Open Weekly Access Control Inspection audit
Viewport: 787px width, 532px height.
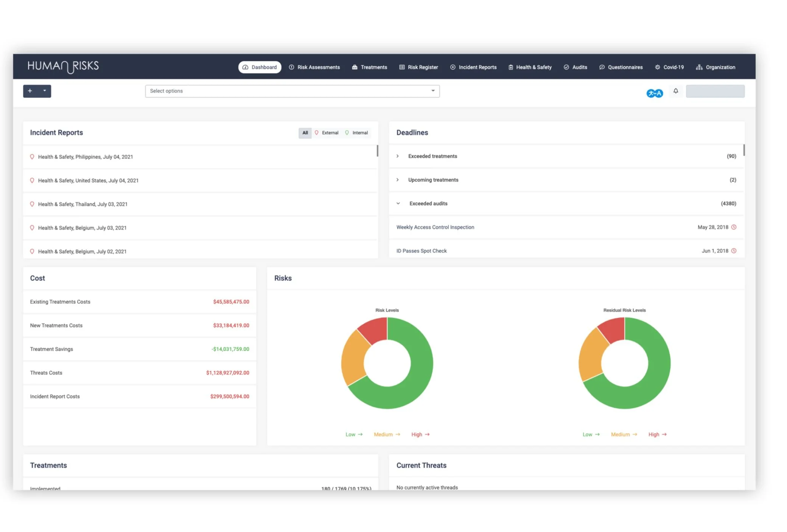pos(435,227)
